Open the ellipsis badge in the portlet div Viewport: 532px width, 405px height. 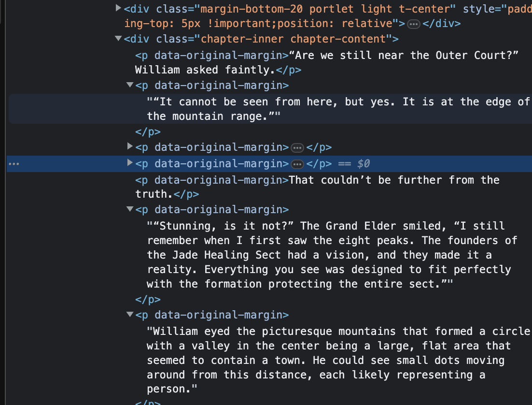coord(413,24)
